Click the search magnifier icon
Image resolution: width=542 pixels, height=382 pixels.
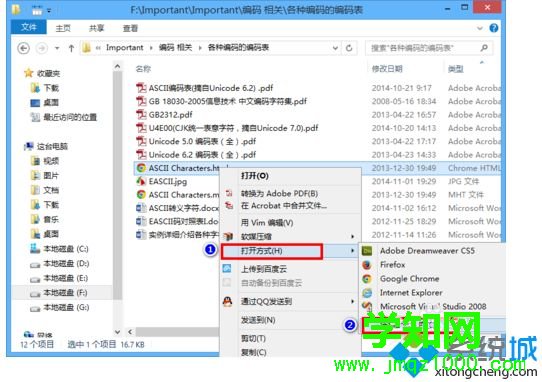484,48
